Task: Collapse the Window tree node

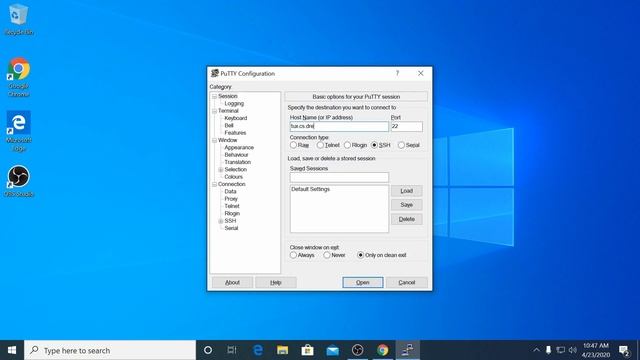Action: tap(214, 140)
